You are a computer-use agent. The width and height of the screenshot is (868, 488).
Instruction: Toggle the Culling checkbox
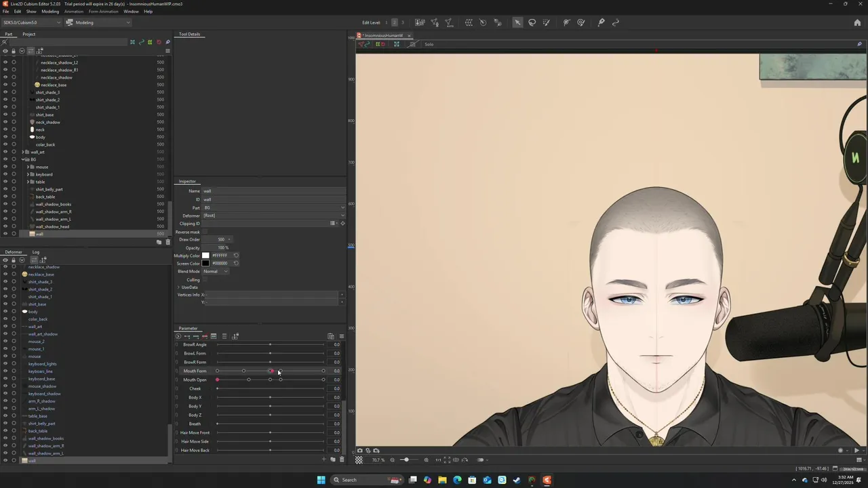(205, 279)
